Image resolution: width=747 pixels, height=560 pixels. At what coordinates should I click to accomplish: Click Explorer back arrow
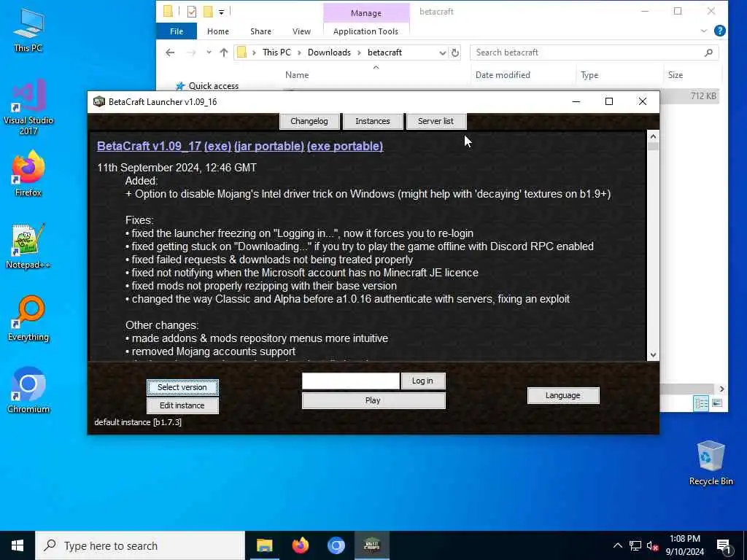(x=170, y=52)
